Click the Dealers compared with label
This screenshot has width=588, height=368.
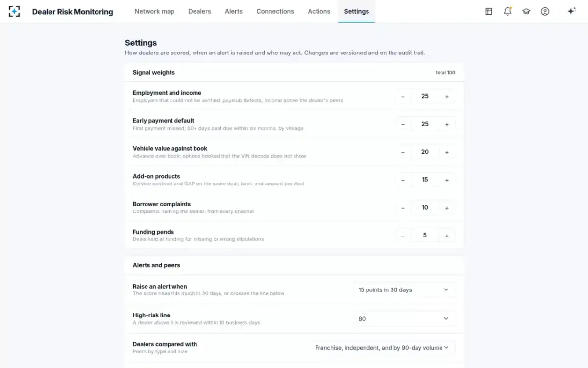point(165,344)
